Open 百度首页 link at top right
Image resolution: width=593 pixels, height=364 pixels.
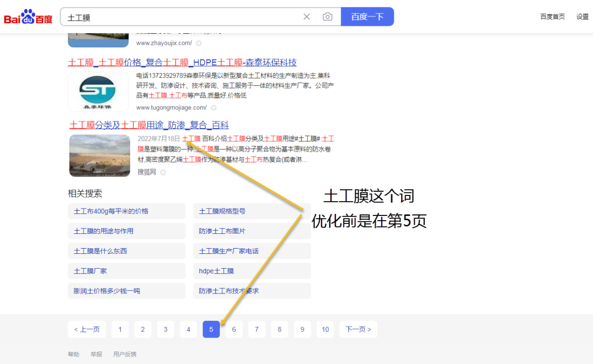552,17
